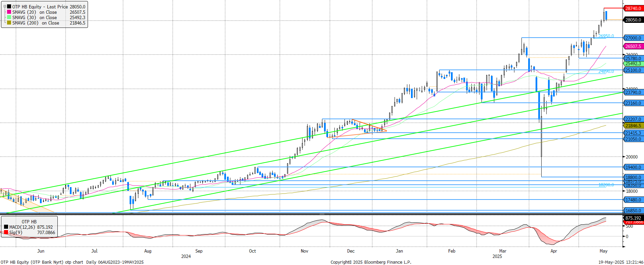Click the blue '17480.0' axis level label
This screenshot has width=644, height=265.
[x=633, y=200]
